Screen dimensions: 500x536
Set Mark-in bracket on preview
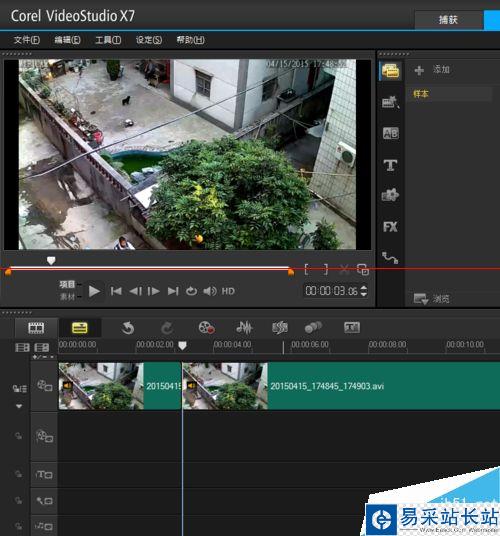tap(307, 269)
